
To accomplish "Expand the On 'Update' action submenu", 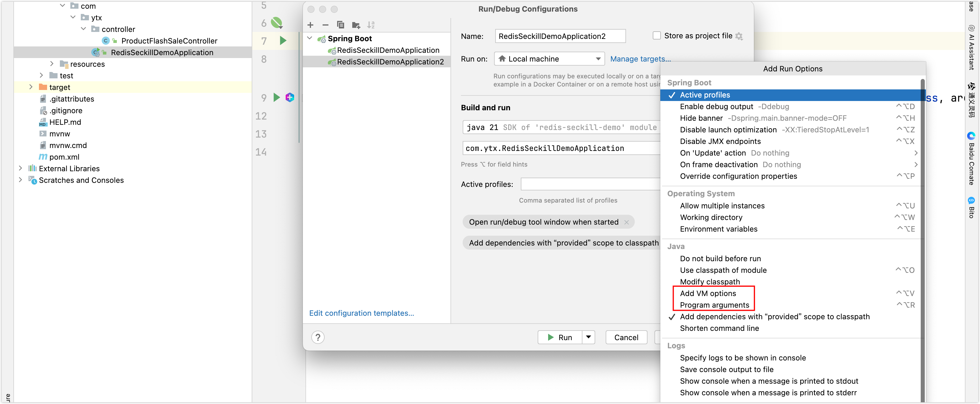I will click(x=916, y=153).
